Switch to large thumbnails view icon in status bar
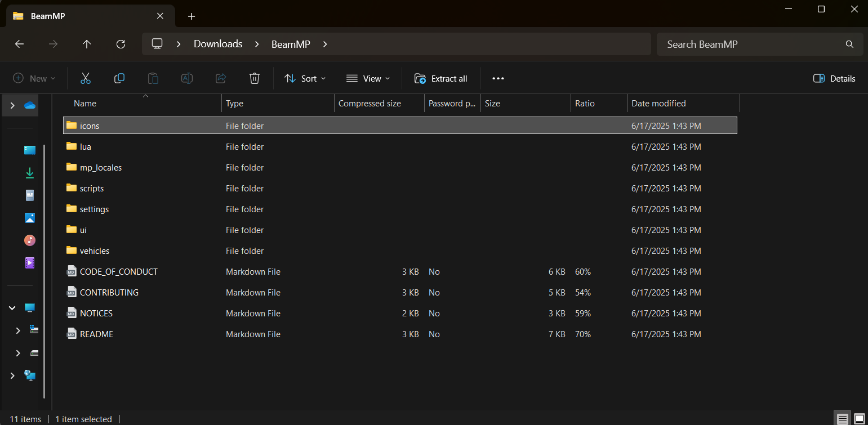Screen dimensions: 868x425 859,419
